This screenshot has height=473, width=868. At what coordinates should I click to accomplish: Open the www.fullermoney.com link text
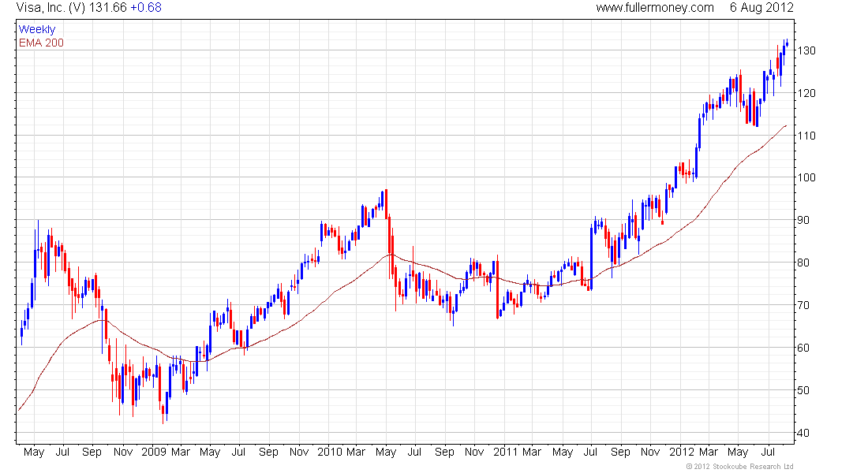[x=655, y=8]
